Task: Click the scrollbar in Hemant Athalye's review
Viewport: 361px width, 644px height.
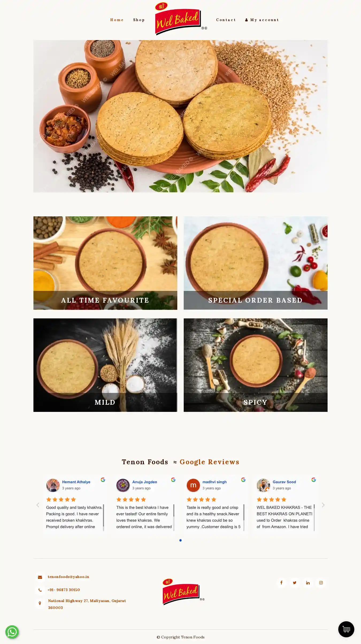Action: tap(103, 517)
